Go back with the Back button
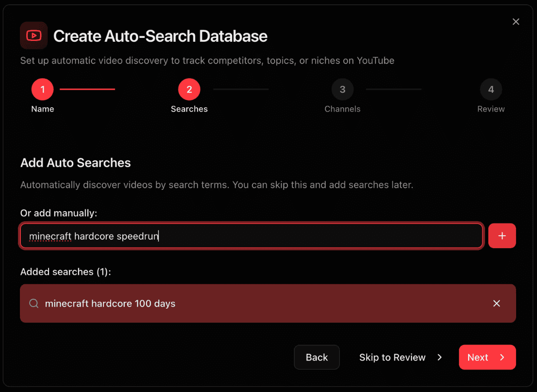 point(317,357)
